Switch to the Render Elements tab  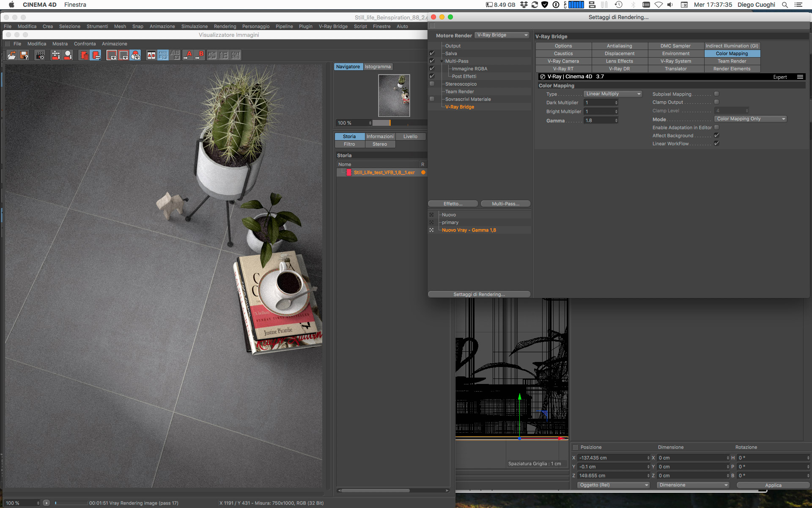[732, 69]
